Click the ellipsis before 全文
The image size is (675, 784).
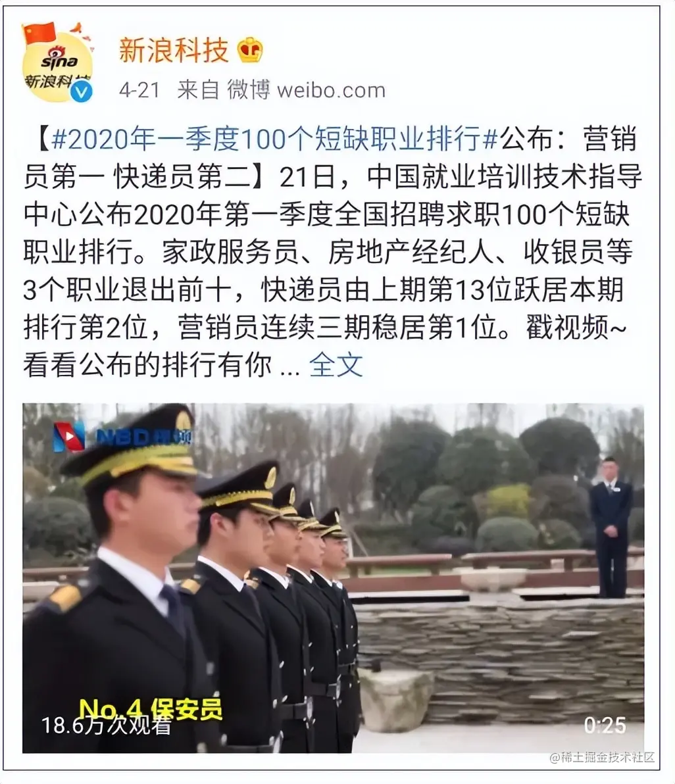pos(290,371)
